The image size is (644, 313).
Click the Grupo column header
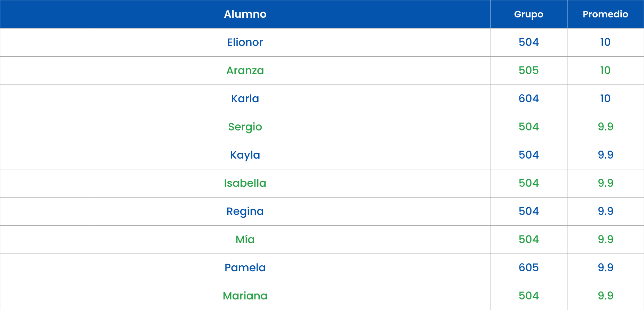pos(528,14)
